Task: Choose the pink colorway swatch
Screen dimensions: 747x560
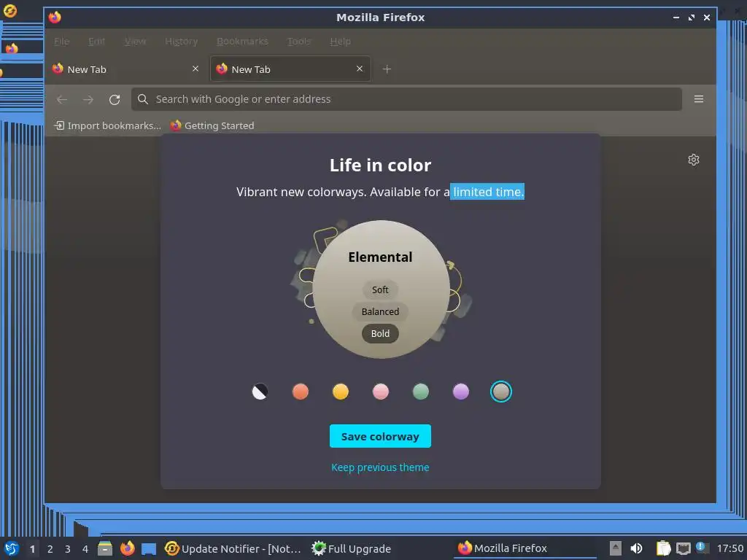Action: click(x=381, y=392)
